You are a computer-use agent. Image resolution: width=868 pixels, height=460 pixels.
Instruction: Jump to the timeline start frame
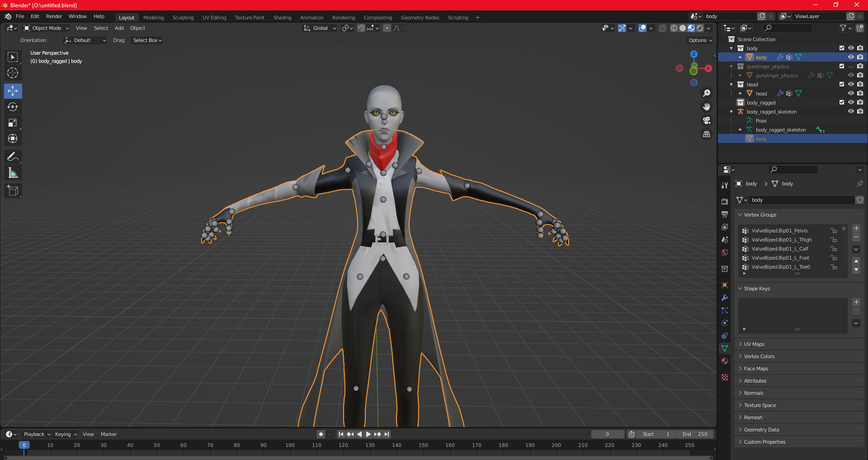(x=341, y=434)
